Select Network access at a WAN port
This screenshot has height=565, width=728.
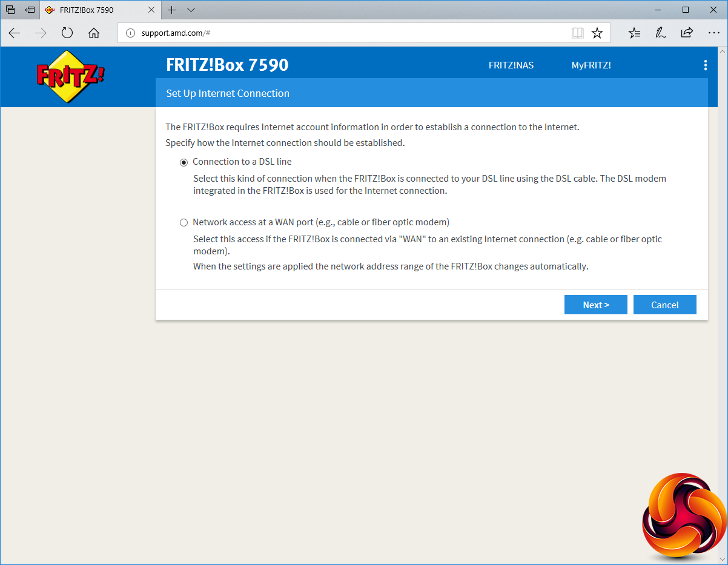[x=184, y=222]
